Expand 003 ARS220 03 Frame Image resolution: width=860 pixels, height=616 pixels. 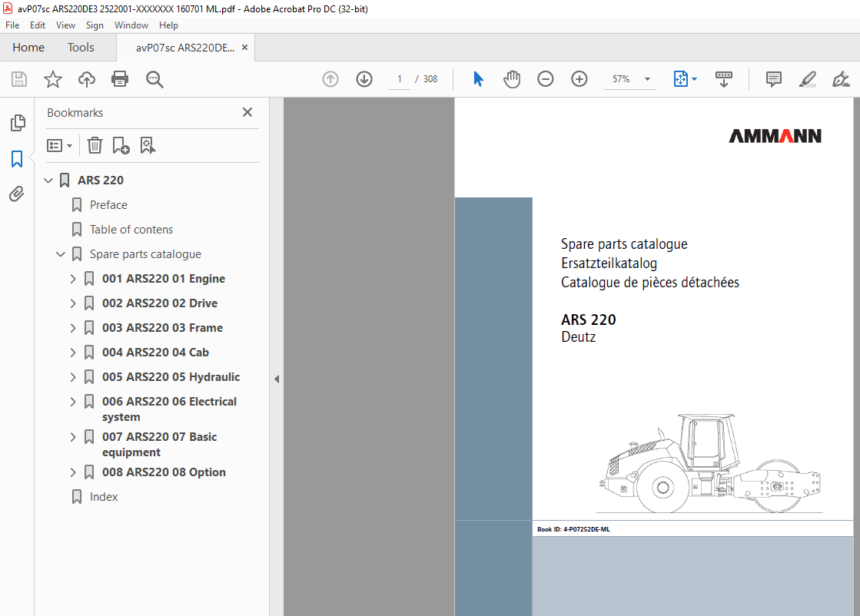click(73, 328)
